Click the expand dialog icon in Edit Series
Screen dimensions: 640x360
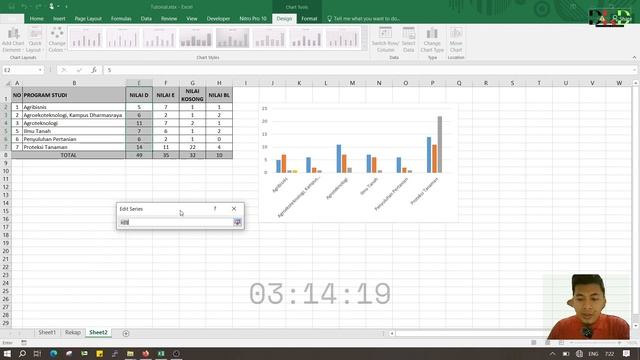pyautogui.click(x=237, y=222)
